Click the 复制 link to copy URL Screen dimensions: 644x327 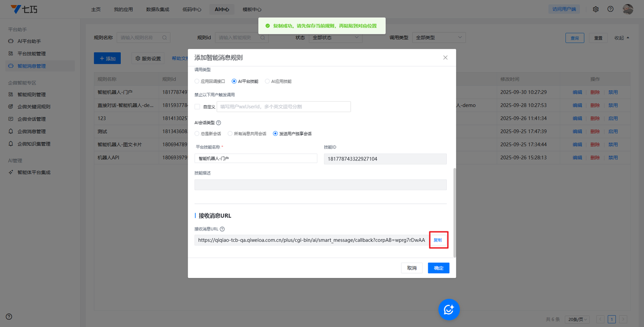pos(438,240)
